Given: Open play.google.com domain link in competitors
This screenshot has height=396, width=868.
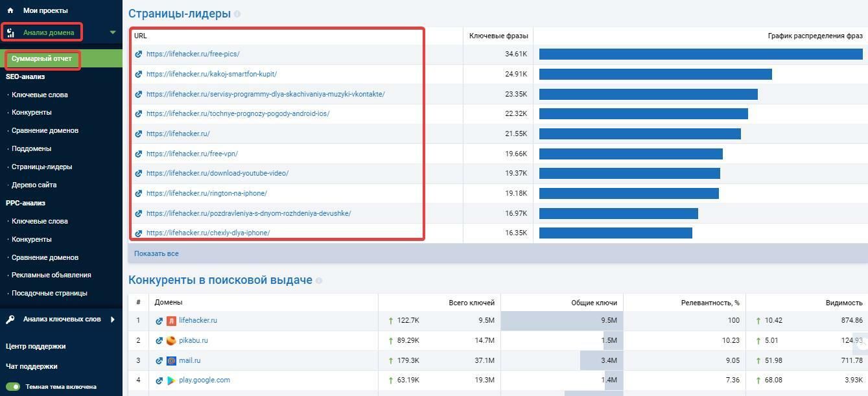Looking at the screenshot, I should click(204, 380).
